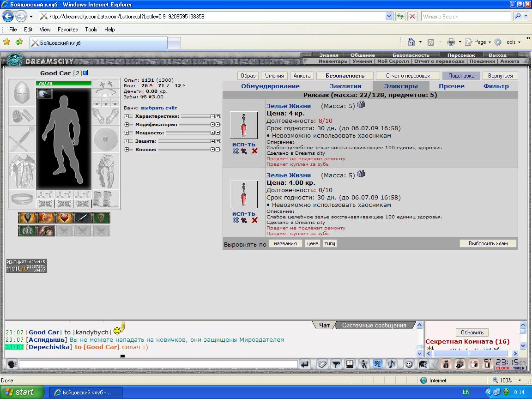Click the выбрать счёт bank link
Screen dimensions: 532x399
[159, 108]
